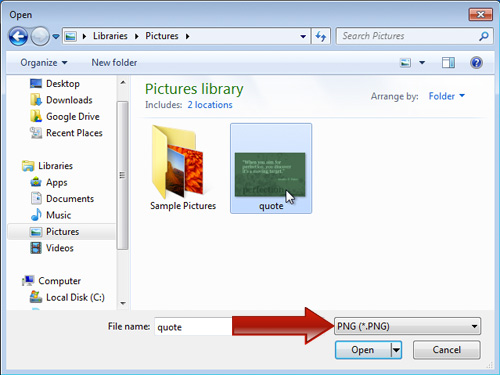
Task: Open the Apps library in sidebar
Action: [57, 182]
